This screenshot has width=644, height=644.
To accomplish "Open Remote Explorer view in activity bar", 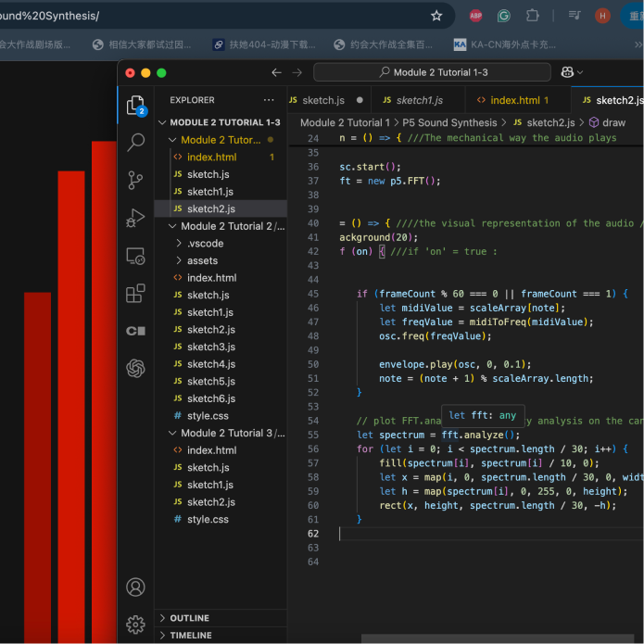I will [135, 256].
